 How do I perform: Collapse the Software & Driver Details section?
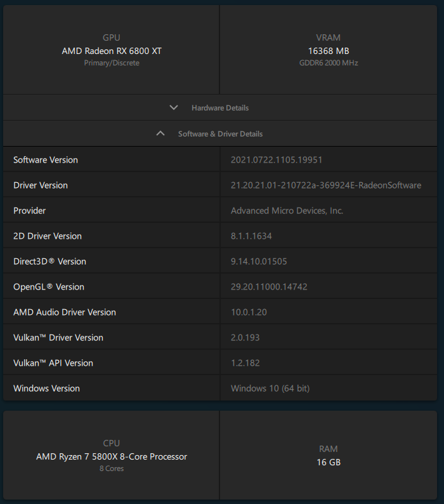[220, 134]
